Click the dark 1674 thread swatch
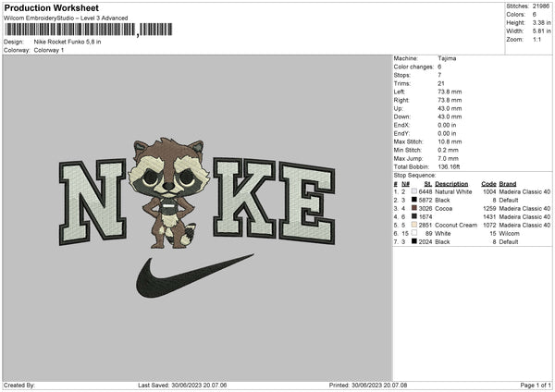The height and width of the screenshot is (392, 555). click(x=414, y=216)
